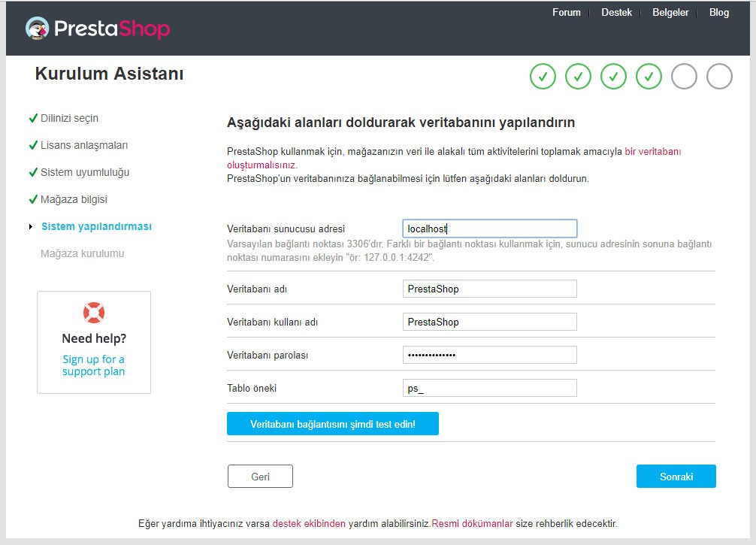756x545 pixels.
Task: Click the hint text mentioning 127.0.0.1:4242
Action: [469, 251]
